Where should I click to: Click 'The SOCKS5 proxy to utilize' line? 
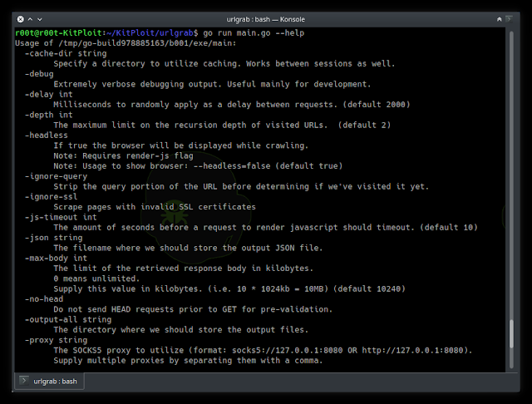[x=263, y=350]
